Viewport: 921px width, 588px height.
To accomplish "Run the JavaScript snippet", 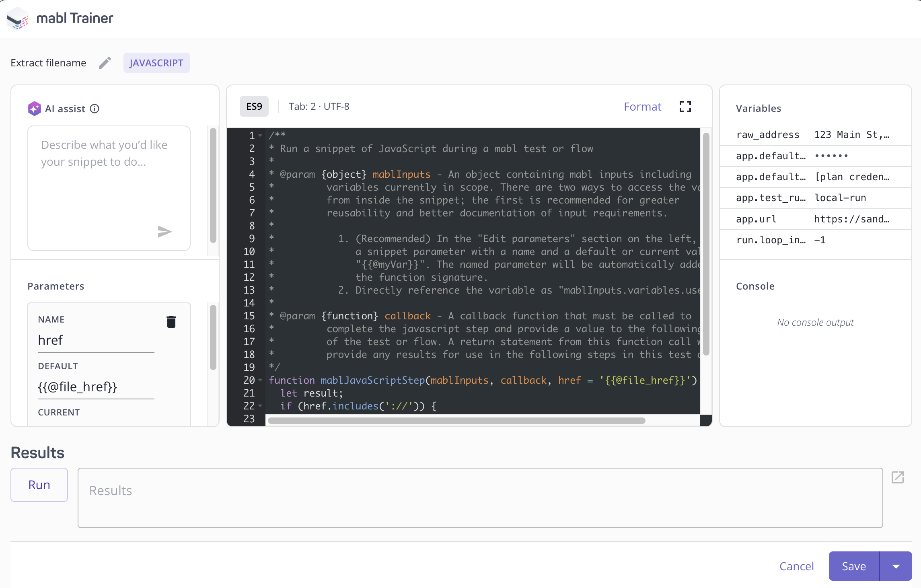I will pos(39,485).
